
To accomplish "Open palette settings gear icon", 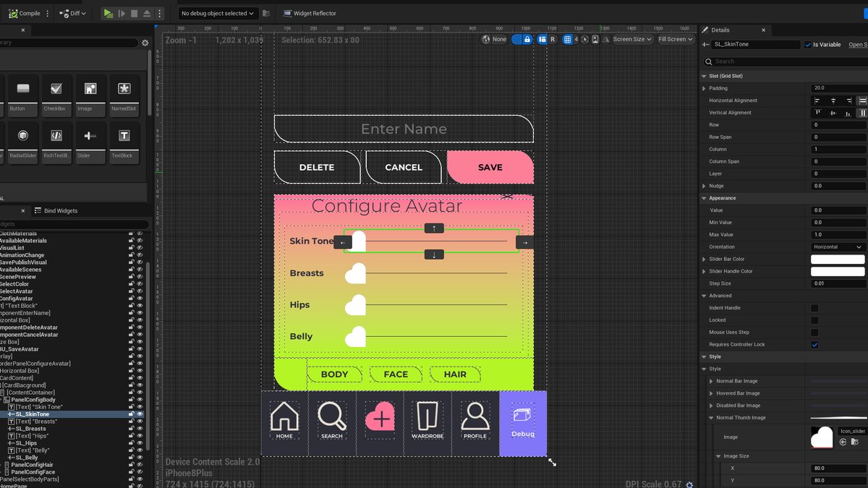I will [x=145, y=43].
